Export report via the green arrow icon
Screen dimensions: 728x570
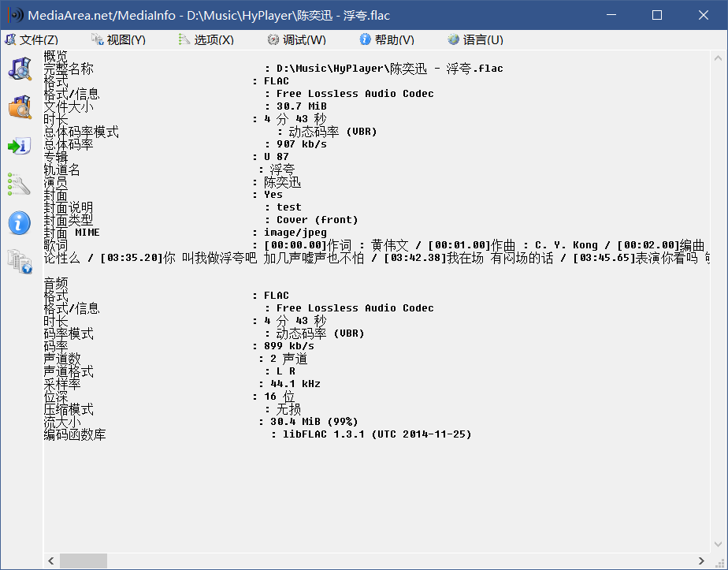[17, 145]
